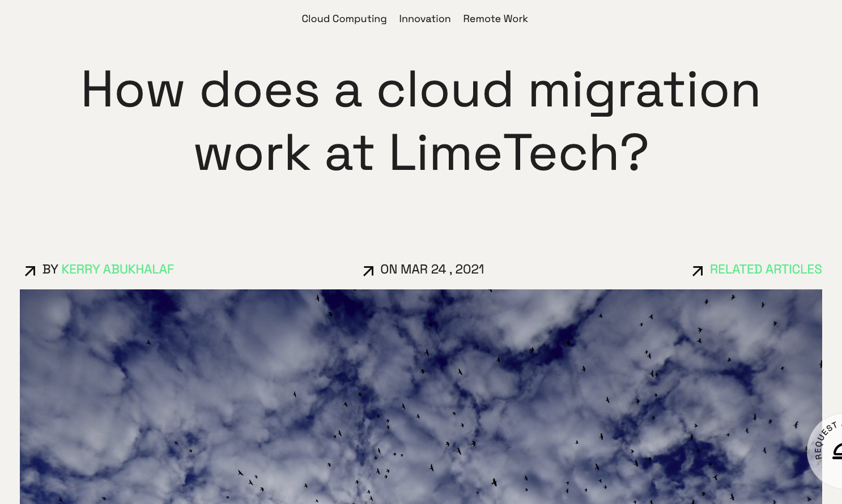Click the article title about cloud migration
The width and height of the screenshot is (842, 504).
[x=420, y=119]
